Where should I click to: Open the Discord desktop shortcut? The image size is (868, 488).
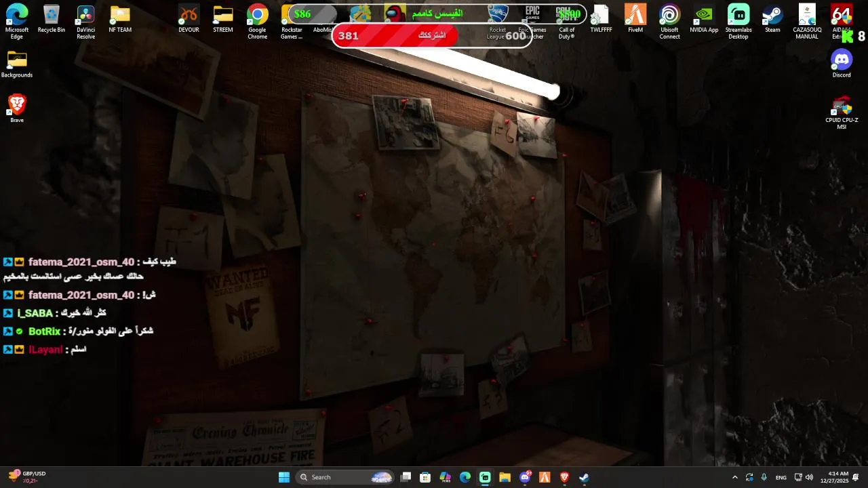(x=842, y=64)
